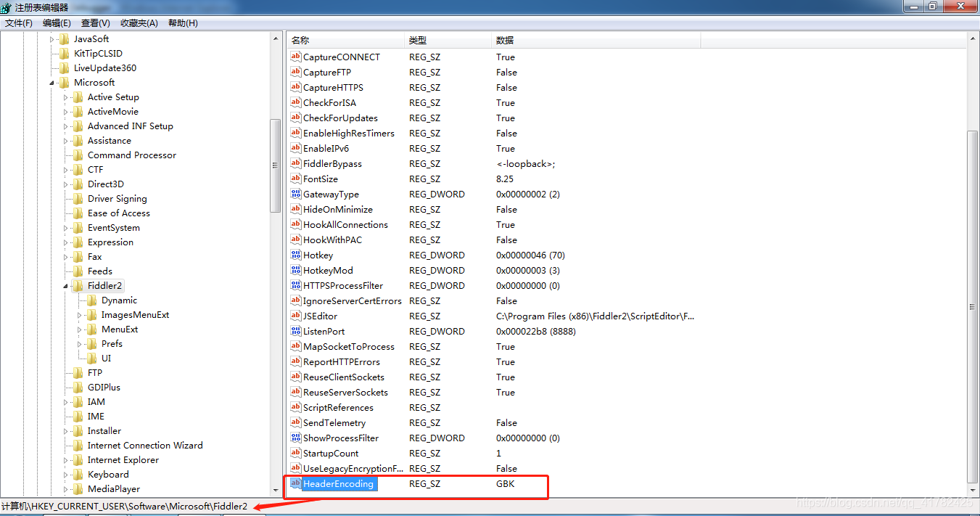Click the Ease of Access folder icon
Image resolution: width=980 pixels, height=516 pixels.
point(78,213)
